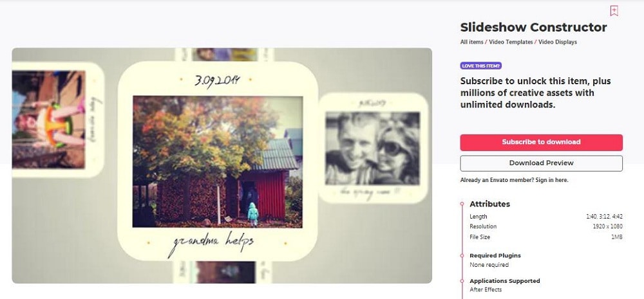
Task: Click the black-and-white couple photo slide
Action: pos(372,148)
